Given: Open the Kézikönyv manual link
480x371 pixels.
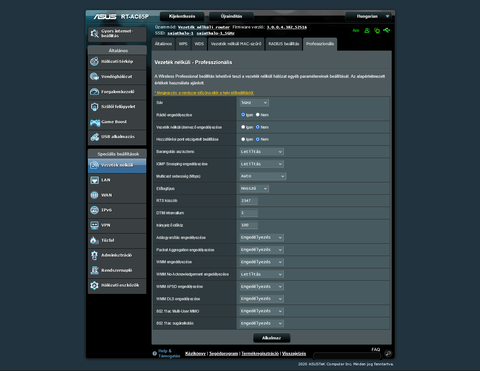Looking at the screenshot, I should [195, 354].
